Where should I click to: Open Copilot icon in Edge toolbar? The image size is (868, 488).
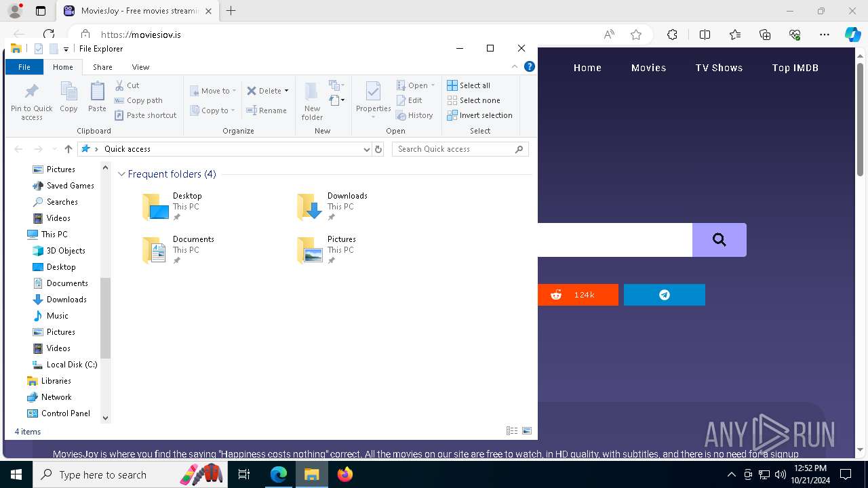(x=852, y=35)
